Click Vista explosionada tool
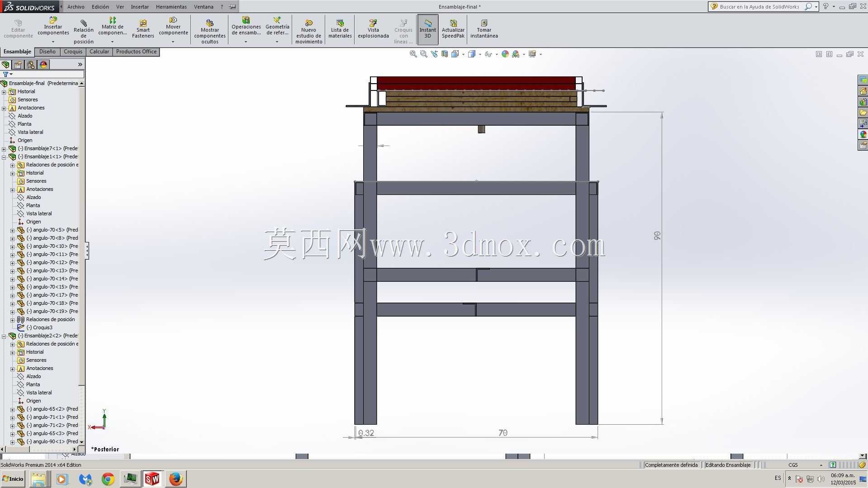Viewport: 868px width, 488px height. [373, 29]
